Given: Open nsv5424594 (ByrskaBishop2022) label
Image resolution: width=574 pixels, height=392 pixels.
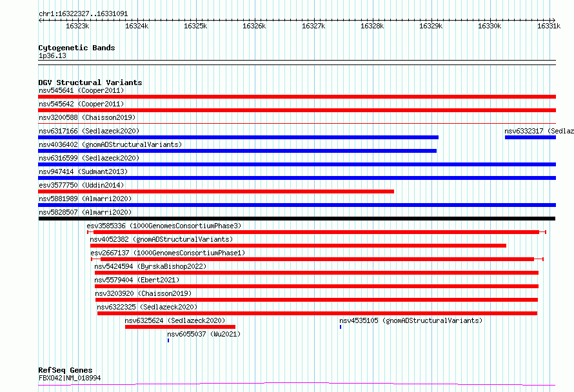Looking at the screenshot, I should (150, 266).
